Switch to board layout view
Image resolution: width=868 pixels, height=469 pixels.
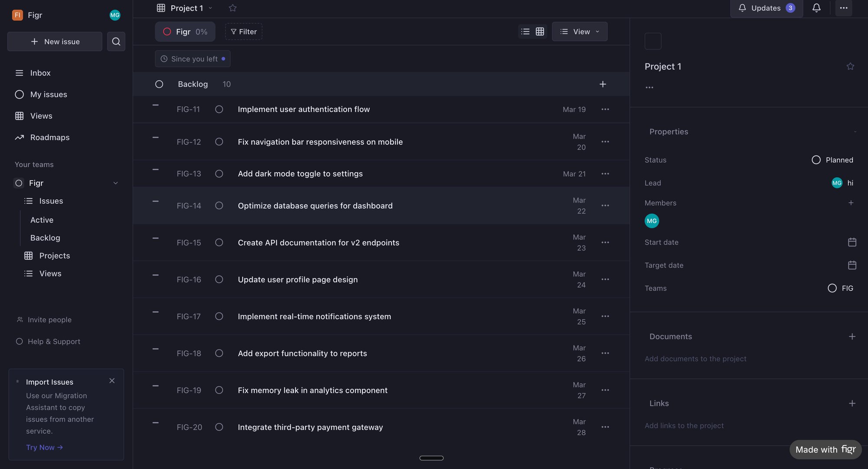[x=539, y=31]
